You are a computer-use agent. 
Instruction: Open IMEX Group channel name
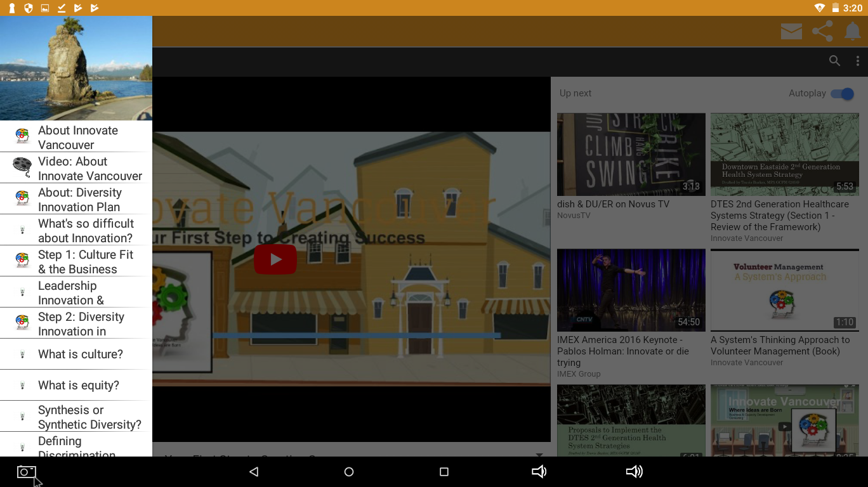[x=579, y=374]
